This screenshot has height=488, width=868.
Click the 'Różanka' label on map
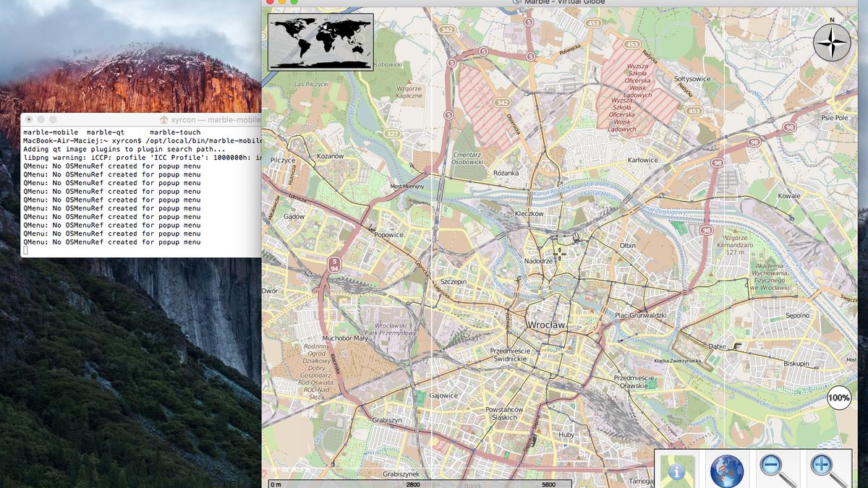(x=506, y=174)
